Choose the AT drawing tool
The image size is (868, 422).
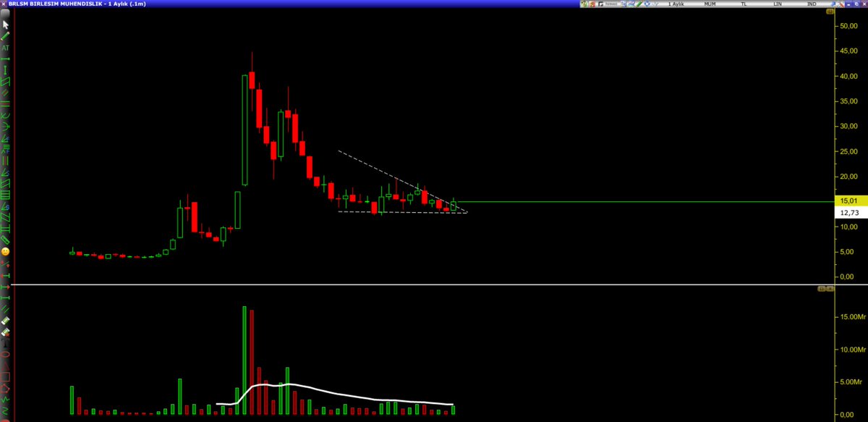pyautogui.click(x=5, y=47)
